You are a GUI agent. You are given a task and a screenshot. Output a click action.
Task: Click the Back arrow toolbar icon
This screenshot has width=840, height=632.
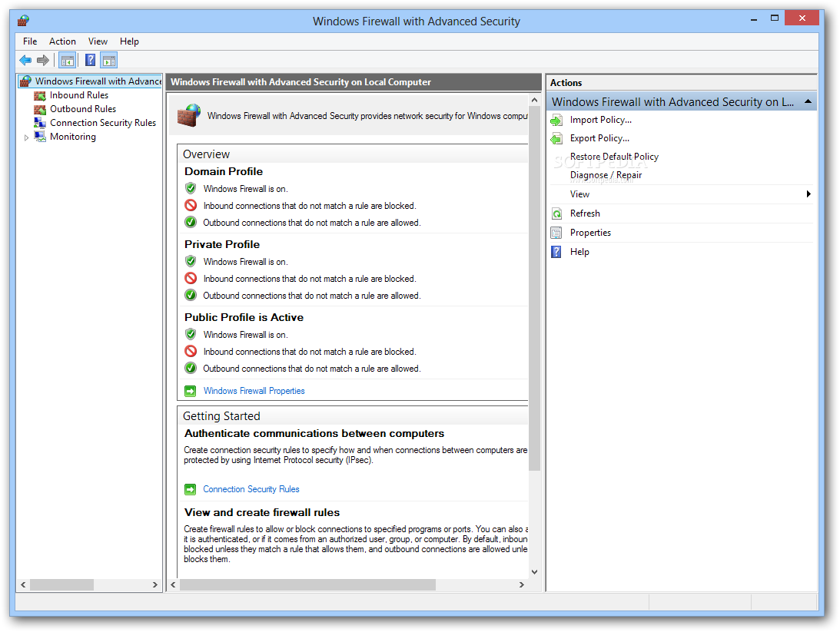[25, 61]
